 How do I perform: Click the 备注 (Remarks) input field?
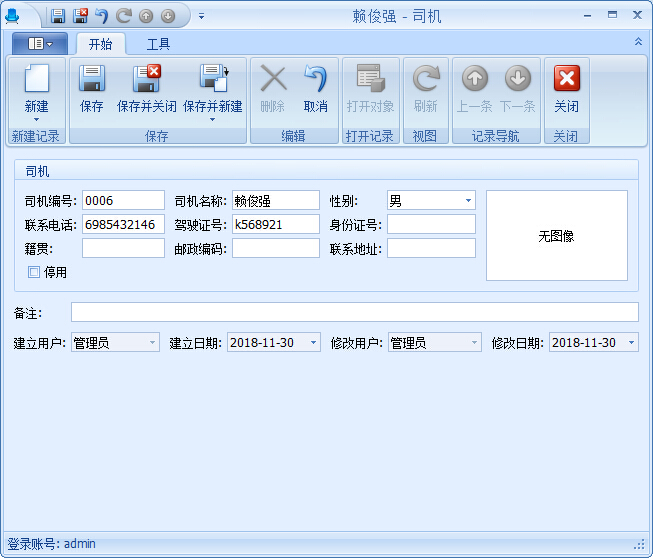tap(354, 312)
